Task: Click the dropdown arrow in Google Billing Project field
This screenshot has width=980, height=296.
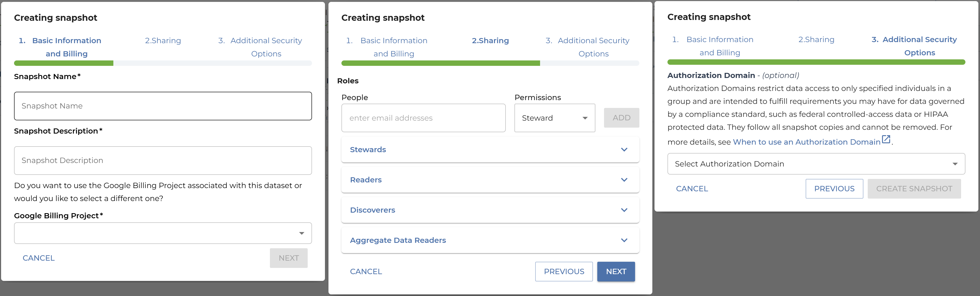Action: 302,233
